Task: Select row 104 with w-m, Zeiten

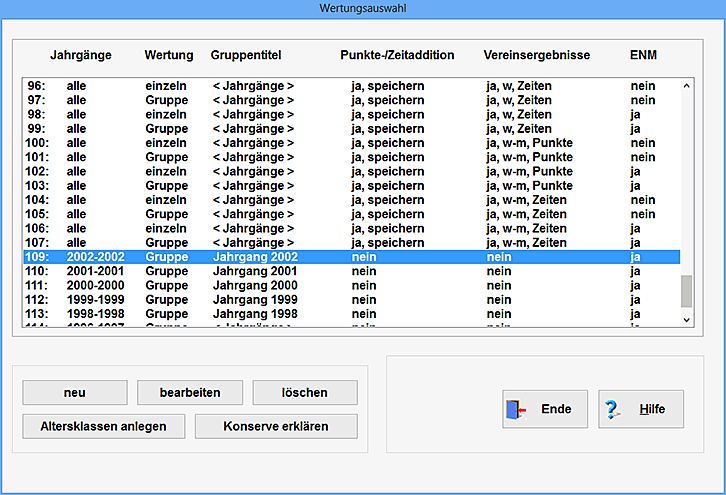Action: click(x=350, y=200)
